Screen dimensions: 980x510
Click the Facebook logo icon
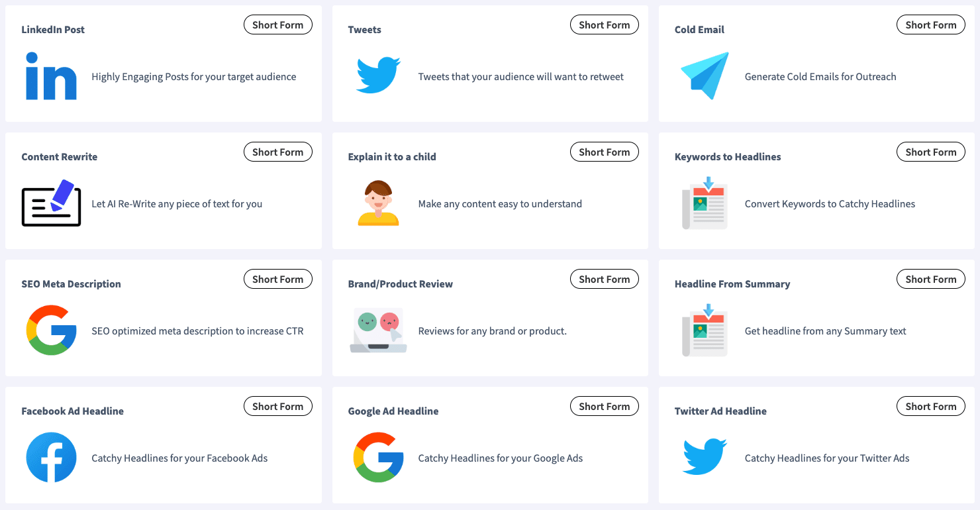coord(51,458)
